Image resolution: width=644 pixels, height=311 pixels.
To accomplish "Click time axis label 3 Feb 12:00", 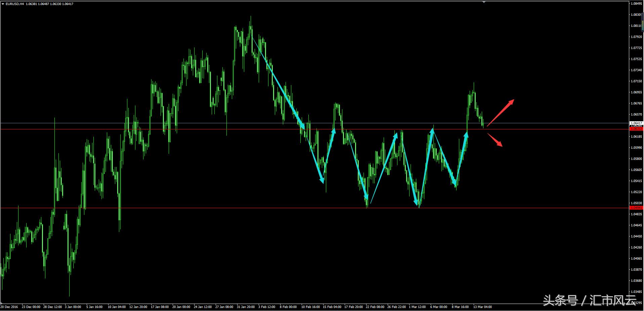I will pyautogui.click(x=267, y=307).
